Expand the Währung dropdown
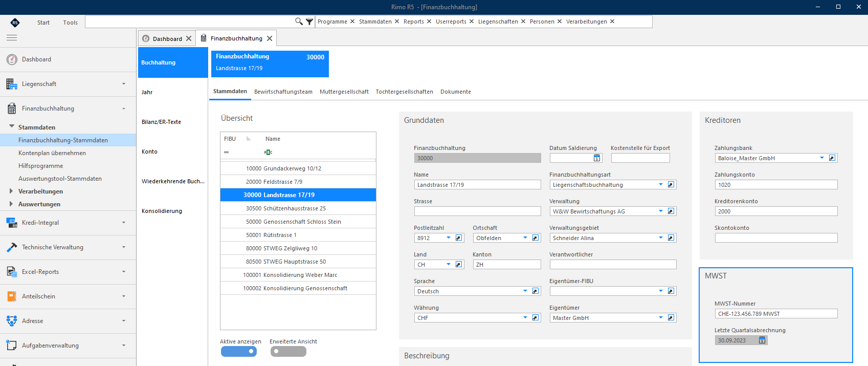This screenshot has width=868, height=366. click(x=525, y=318)
